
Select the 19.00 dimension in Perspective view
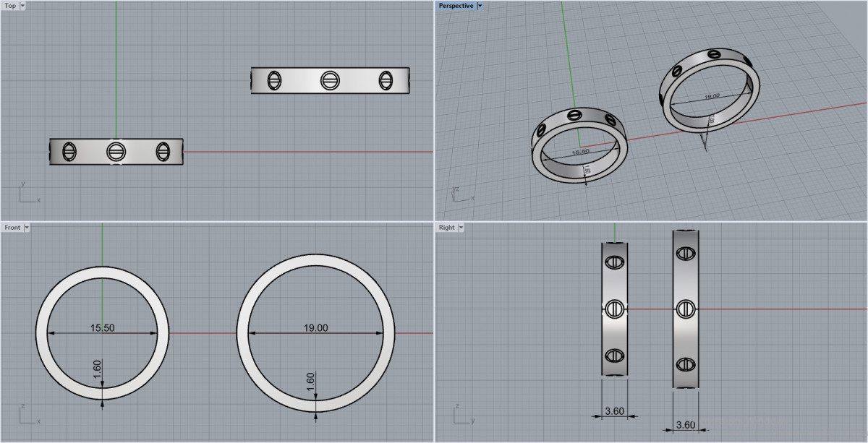tap(712, 96)
